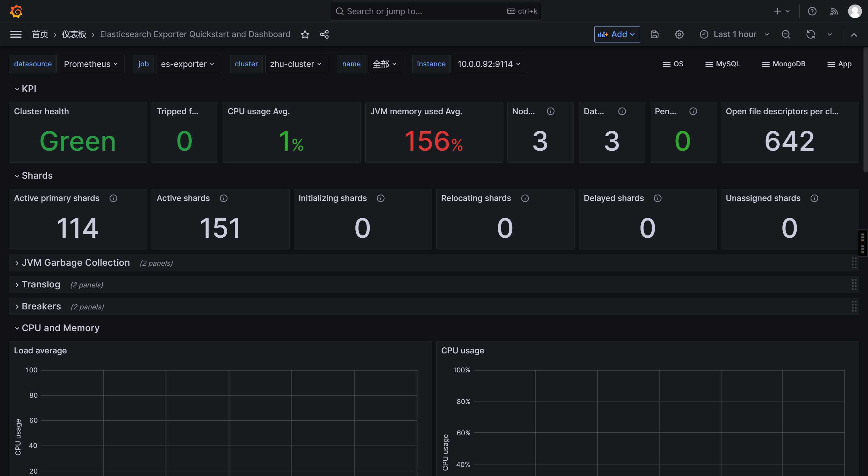Open the share dashboard icon

pos(324,34)
